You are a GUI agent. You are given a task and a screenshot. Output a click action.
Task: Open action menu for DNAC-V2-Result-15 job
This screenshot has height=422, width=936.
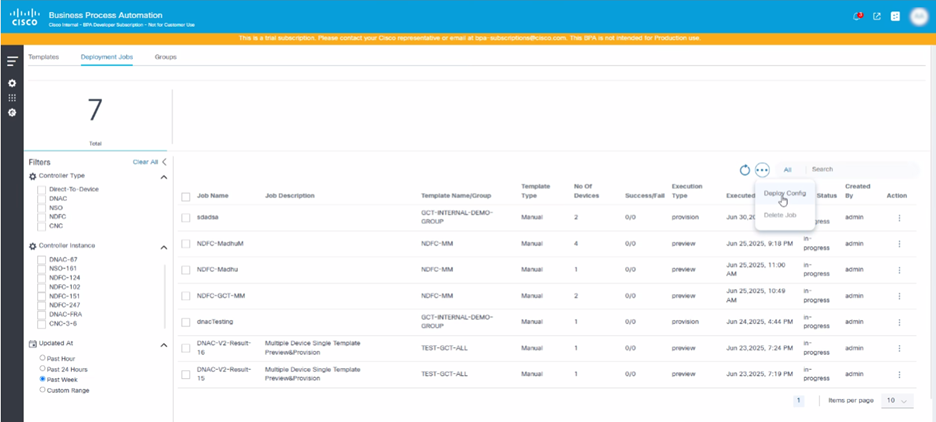[x=899, y=374]
